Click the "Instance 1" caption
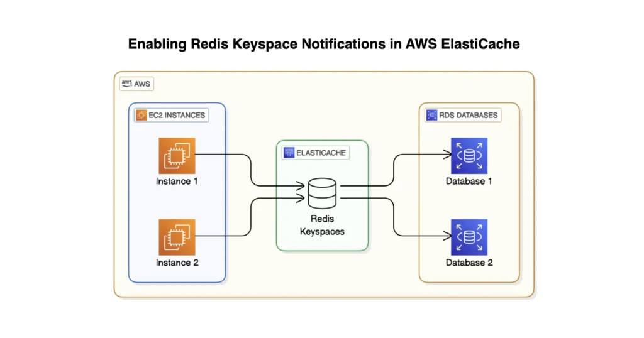The image size is (644, 338). point(177,182)
